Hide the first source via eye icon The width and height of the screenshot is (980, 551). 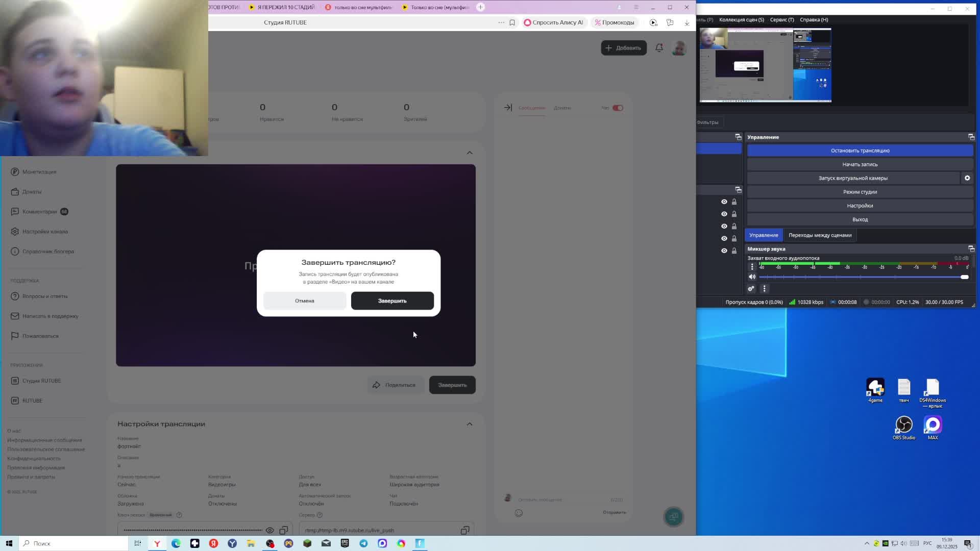pyautogui.click(x=724, y=202)
